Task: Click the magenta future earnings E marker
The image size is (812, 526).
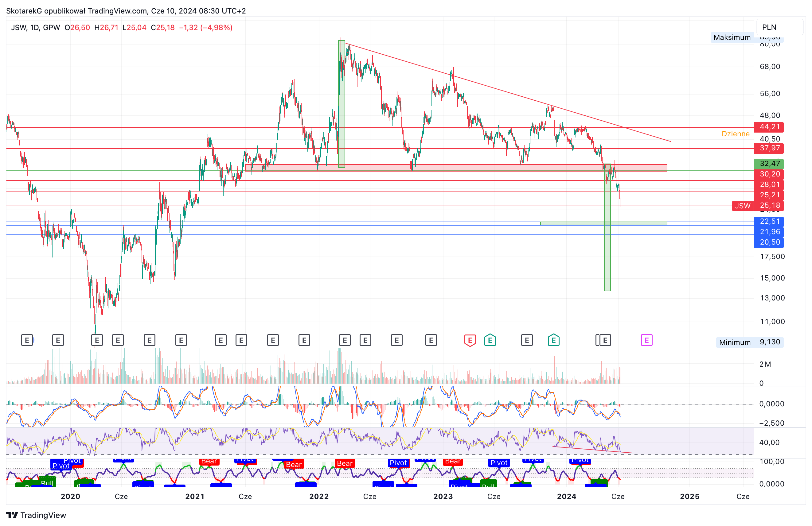Action: pyautogui.click(x=646, y=340)
